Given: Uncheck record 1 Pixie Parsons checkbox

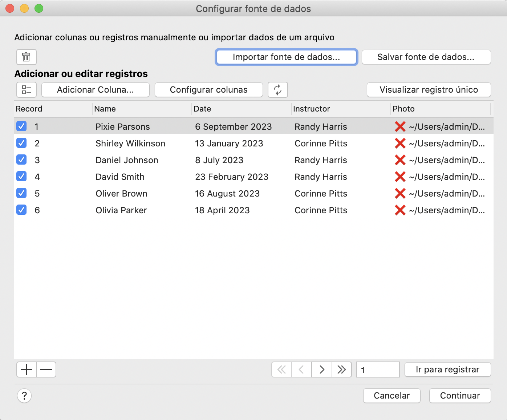Looking at the screenshot, I should [21, 126].
